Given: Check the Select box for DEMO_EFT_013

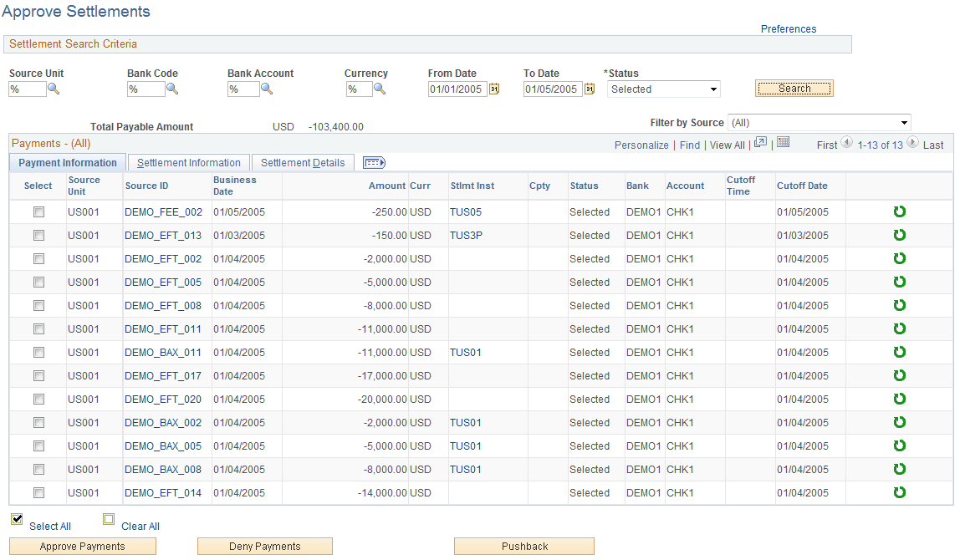Looking at the screenshot, I should tap(39, 235).
